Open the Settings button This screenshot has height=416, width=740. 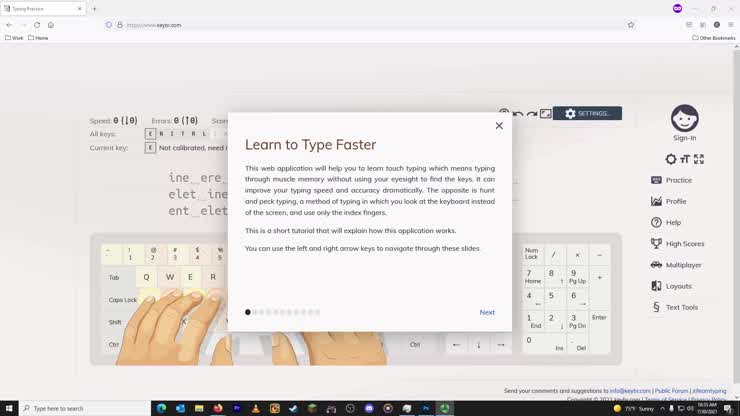(587, 114)
